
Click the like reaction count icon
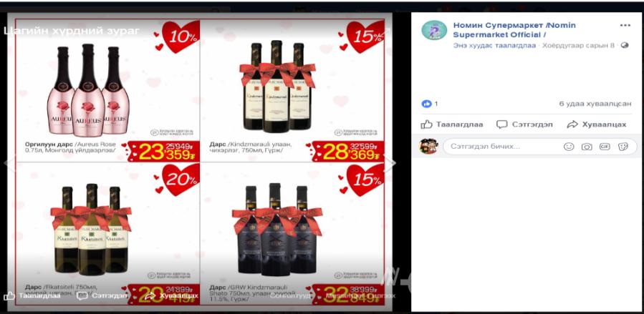[x=427, y=104]
